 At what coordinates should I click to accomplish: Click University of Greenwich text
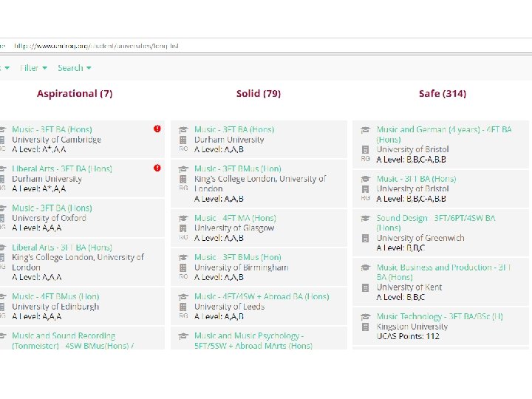click(x=420, y=238)
